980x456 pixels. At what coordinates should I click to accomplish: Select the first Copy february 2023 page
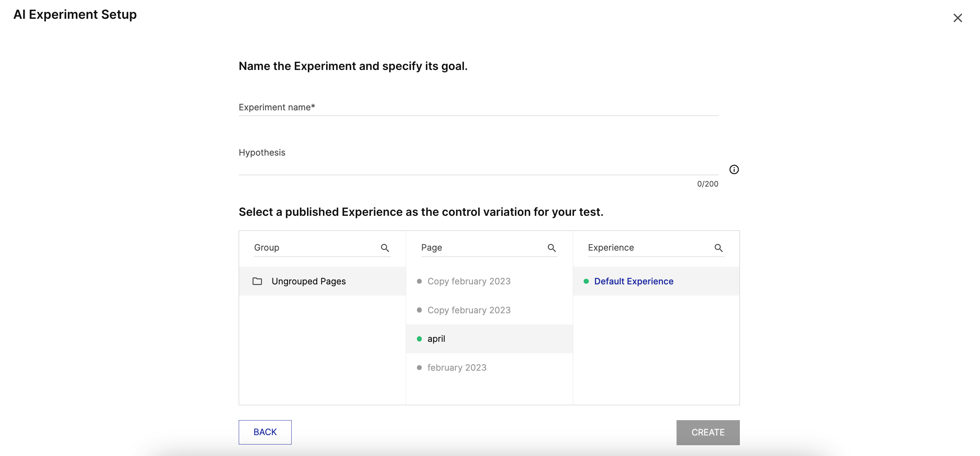coord(489,281)
